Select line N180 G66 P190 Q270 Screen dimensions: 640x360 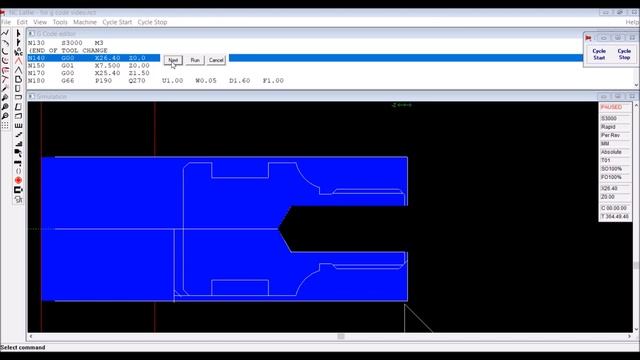point(156,81)
